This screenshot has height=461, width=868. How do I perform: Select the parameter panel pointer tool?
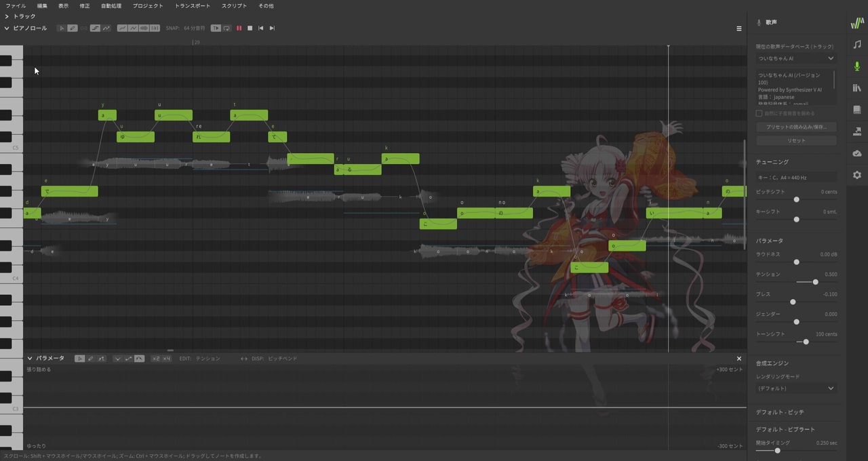click(79, 358)
